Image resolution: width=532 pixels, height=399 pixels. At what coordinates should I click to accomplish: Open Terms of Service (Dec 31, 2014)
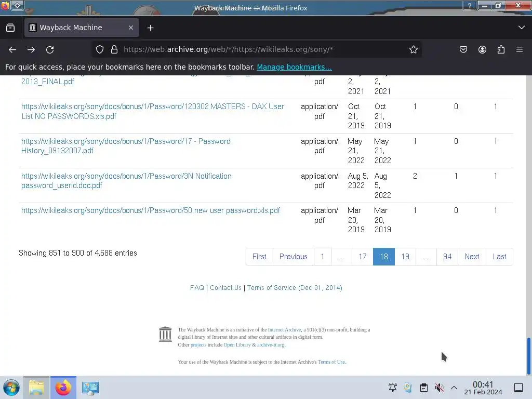[x=295, y=288]
